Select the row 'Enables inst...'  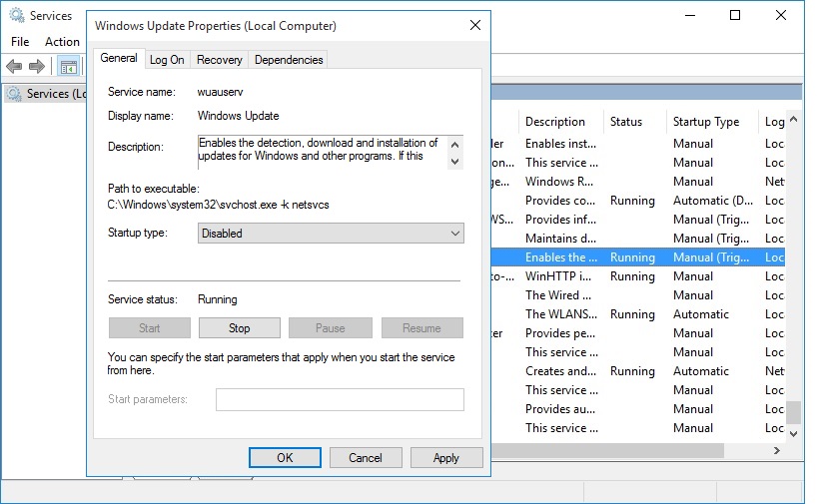coord(638,144)
